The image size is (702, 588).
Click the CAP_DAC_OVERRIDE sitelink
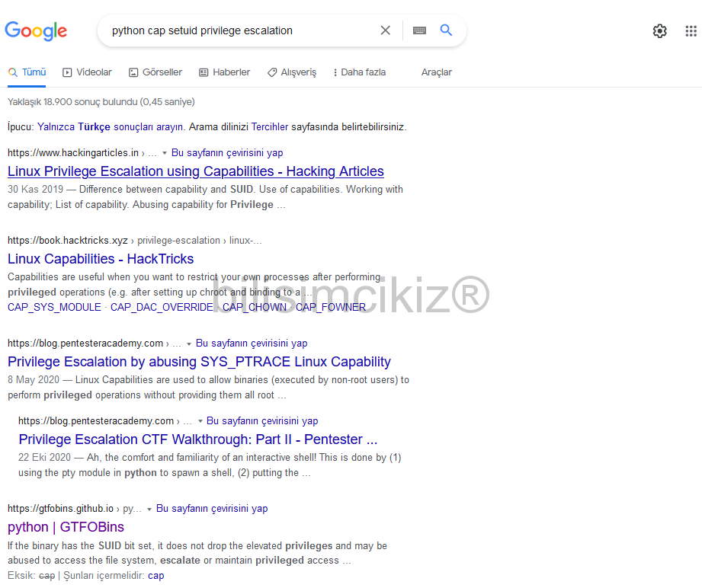(x=162, y=308)
